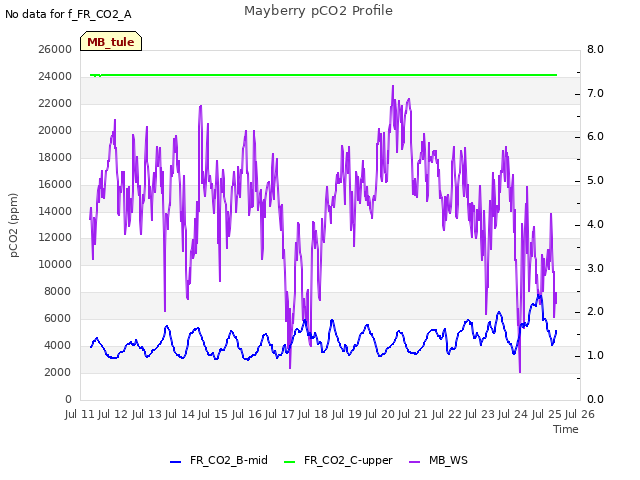Viewport: 640px width, 480px height.
Task: Click the Jul 26 x-axis tick label
Action: [x=580, y=414]
